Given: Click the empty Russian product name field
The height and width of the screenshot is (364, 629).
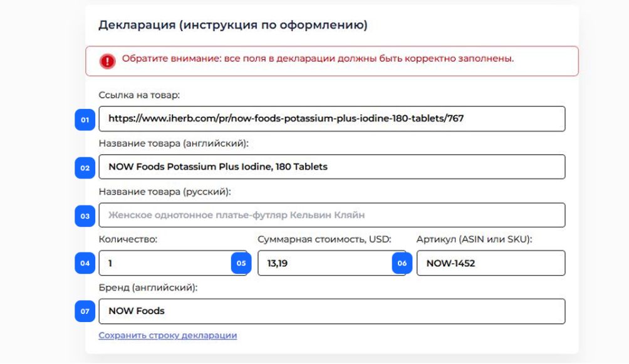Looking at the screenshot, I should coord(332,215).
